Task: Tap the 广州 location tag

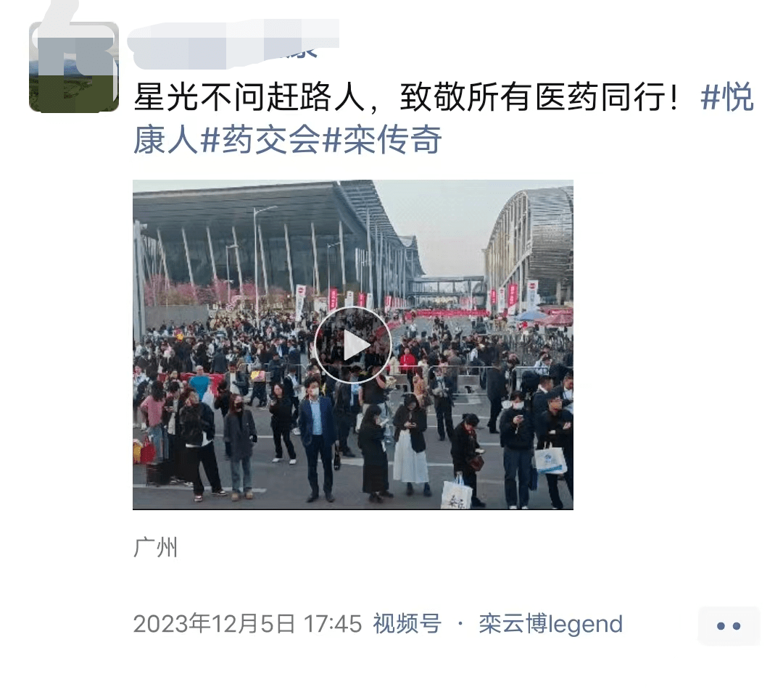Action: tap(155, 548)
